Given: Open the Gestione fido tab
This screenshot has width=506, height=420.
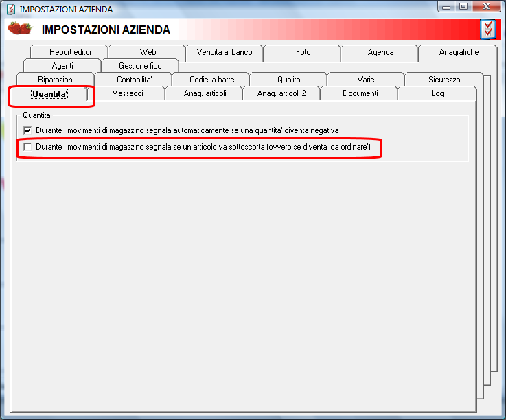Looking at the screenshot, I should coord(140,66).
